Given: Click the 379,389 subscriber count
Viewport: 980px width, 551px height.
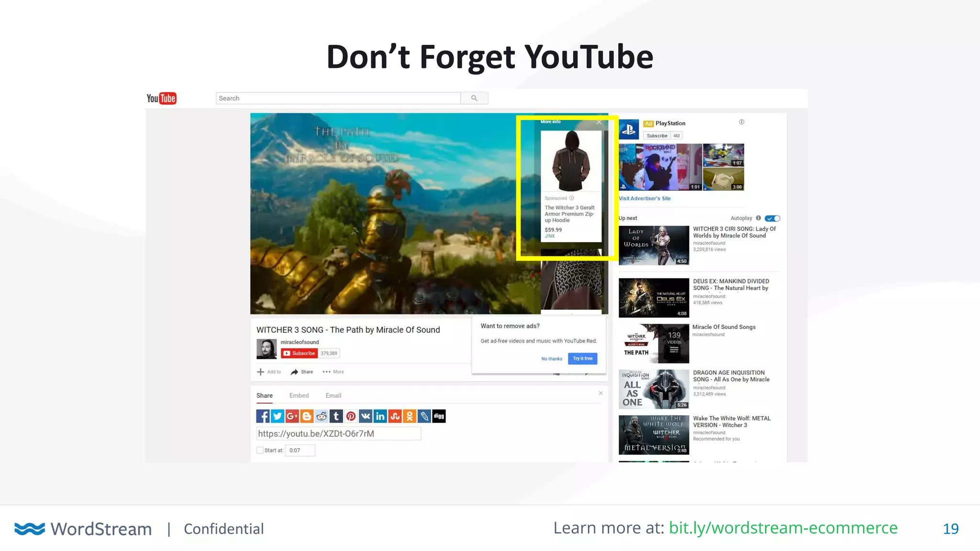Looking at the screenshot, I should point(329,353).
